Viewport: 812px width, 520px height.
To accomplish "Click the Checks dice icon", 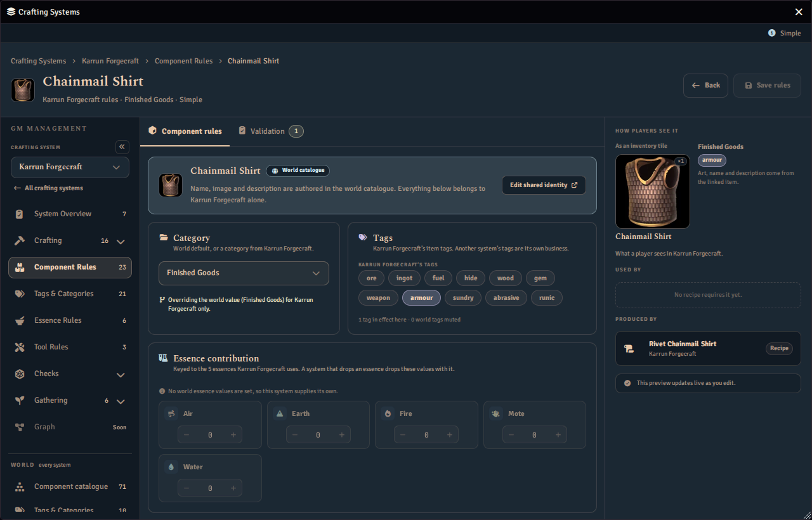I will (20, 374).
